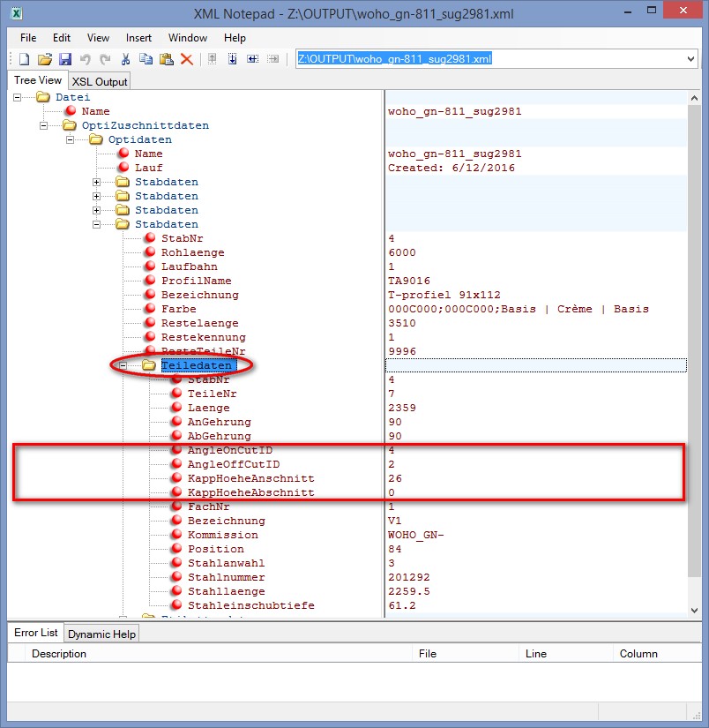Click the red Delete X icon

tap(187, 59)
